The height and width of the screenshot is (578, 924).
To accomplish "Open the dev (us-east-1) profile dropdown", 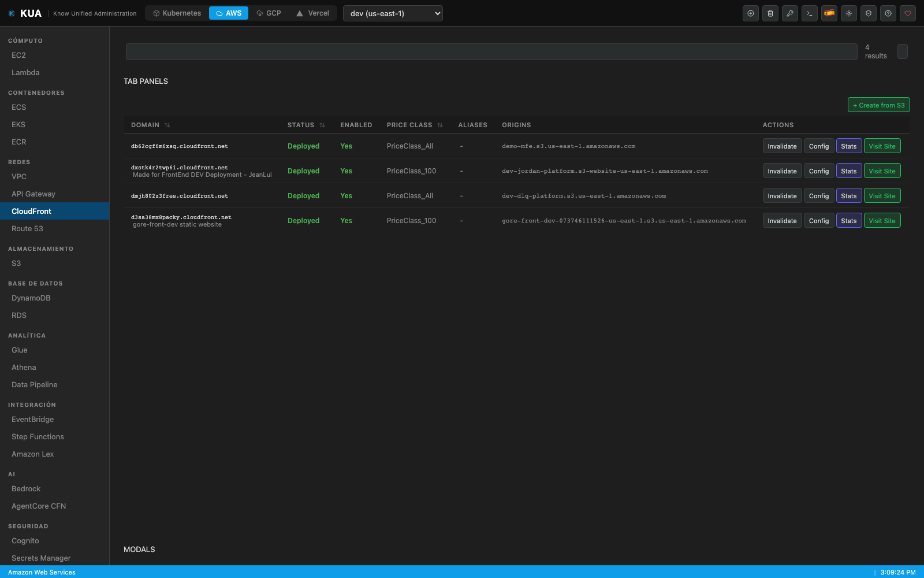I will coord(393,13).
